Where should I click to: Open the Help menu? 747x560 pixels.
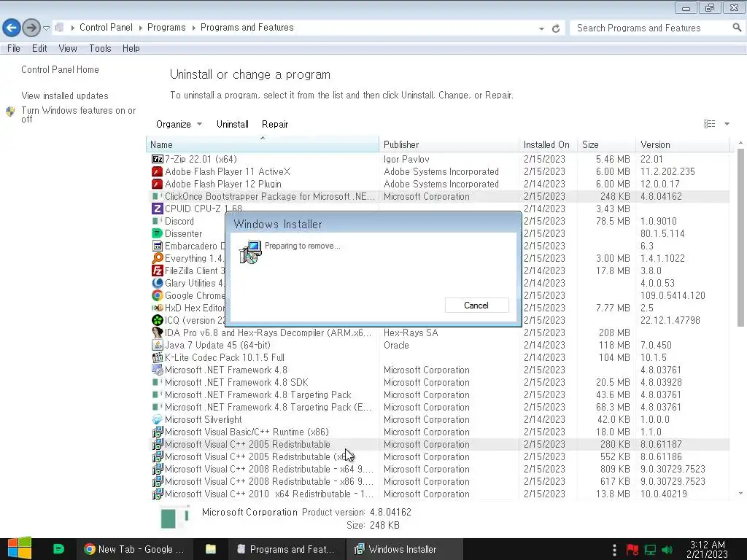coord(131,48)
